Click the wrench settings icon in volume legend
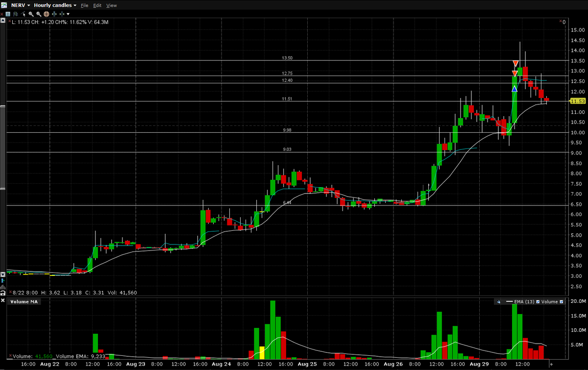Viewport: 588px width, 370px height. 498,302
